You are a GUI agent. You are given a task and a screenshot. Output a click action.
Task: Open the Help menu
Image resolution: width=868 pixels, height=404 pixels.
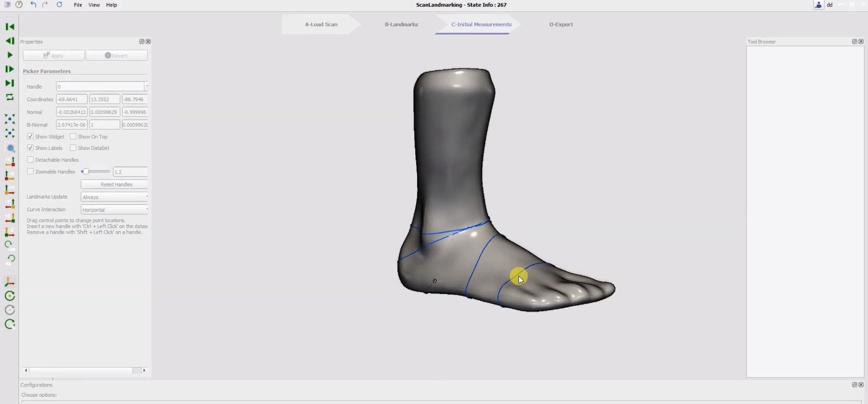(x=111, y=5)
